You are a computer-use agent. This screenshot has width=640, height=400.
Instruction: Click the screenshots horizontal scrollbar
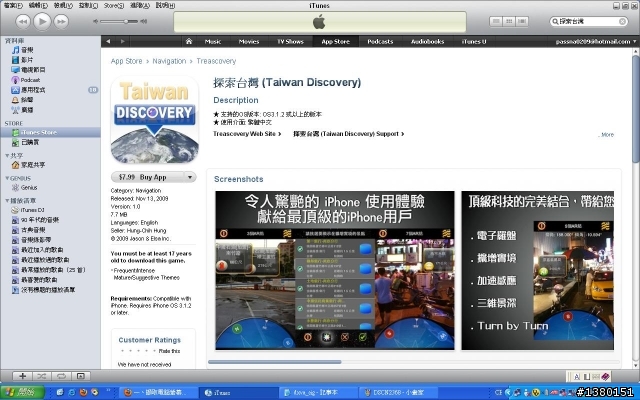(275, 362)
